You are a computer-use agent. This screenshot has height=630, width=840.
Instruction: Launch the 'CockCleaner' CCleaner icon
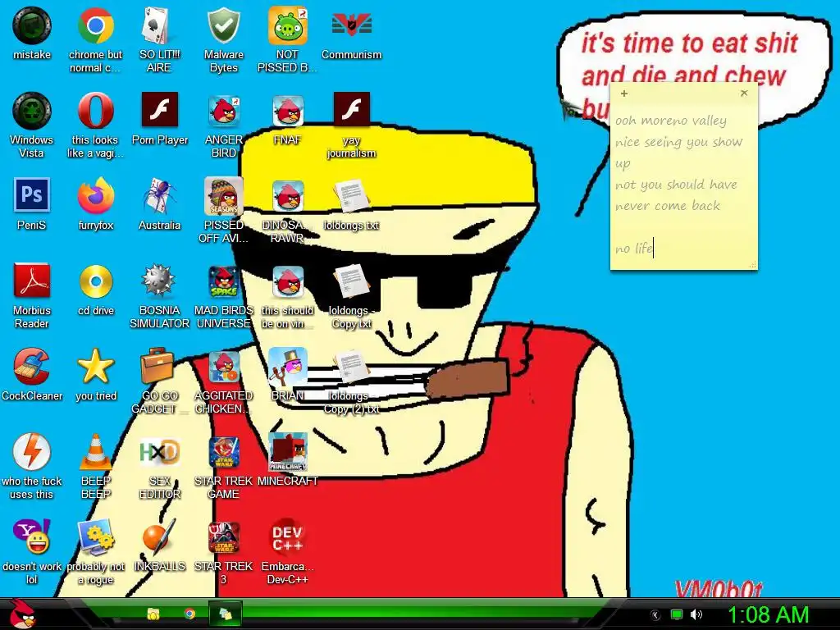32,366
